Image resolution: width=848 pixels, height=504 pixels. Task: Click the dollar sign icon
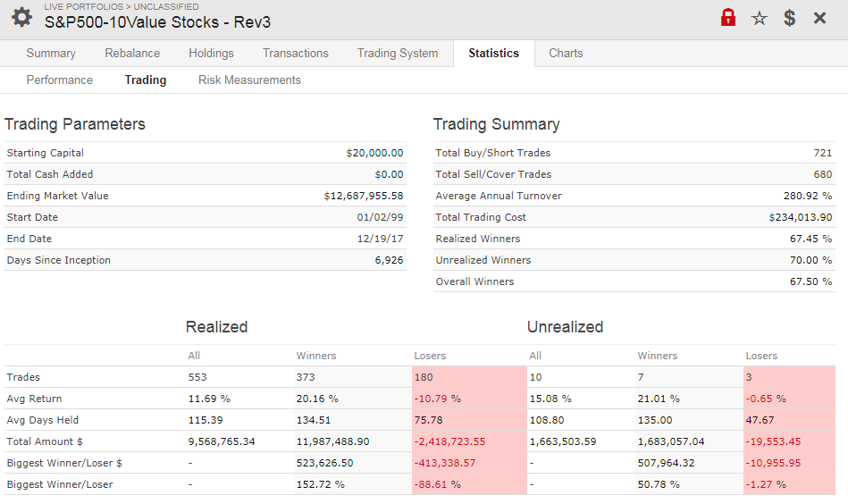pyautogui.click(x=790, y=18)
